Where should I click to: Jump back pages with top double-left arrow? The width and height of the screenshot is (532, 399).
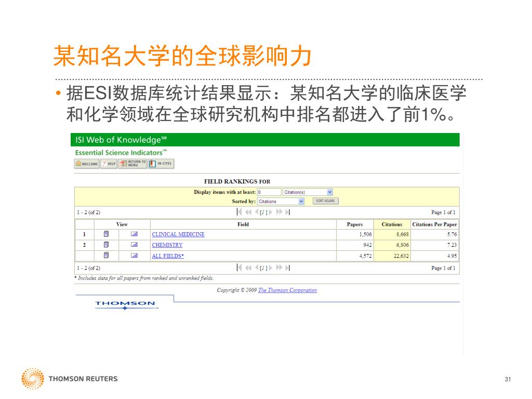(248, 212)
